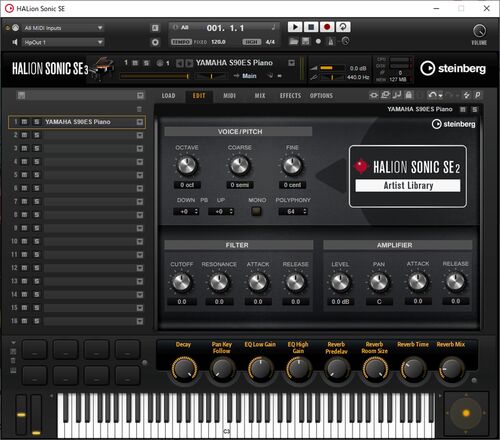Switch to the EFFECTS tab
Image resolution: width=500 pixels, height=440 pixels.
pos(290,96)
